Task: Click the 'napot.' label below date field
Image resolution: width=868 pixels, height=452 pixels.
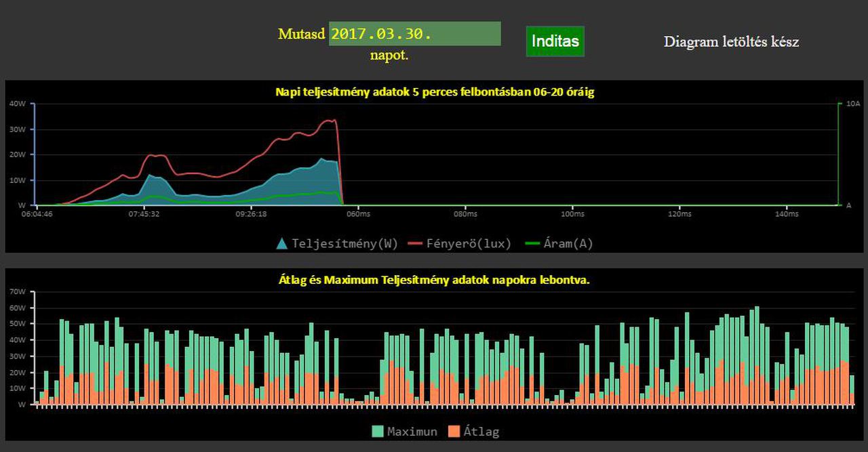Action: tap(389, 56)
